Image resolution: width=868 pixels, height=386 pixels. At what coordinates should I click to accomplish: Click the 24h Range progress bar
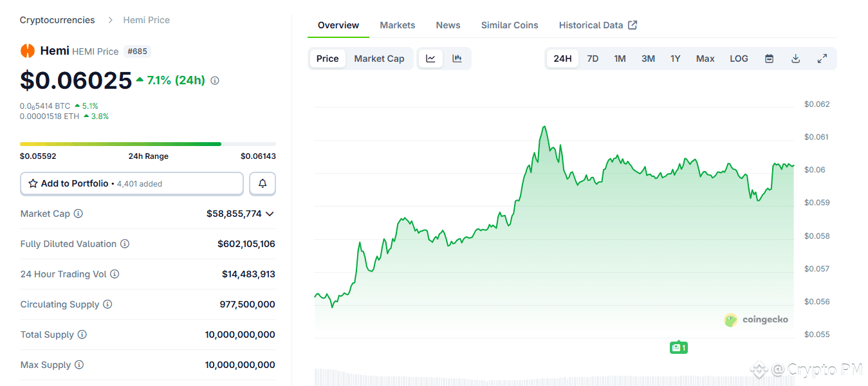pyautogui.click(x=148, y=144)
